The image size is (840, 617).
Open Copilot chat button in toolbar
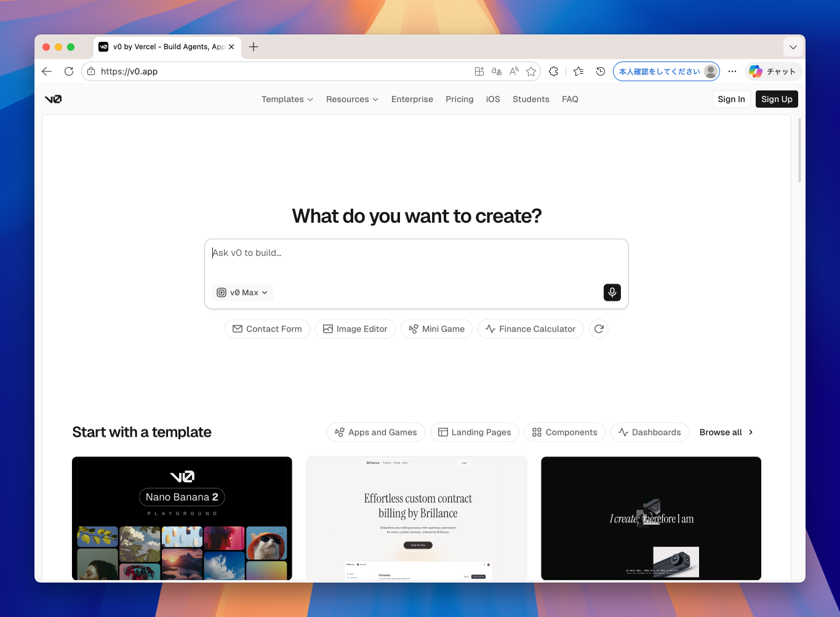coord(774,71)
